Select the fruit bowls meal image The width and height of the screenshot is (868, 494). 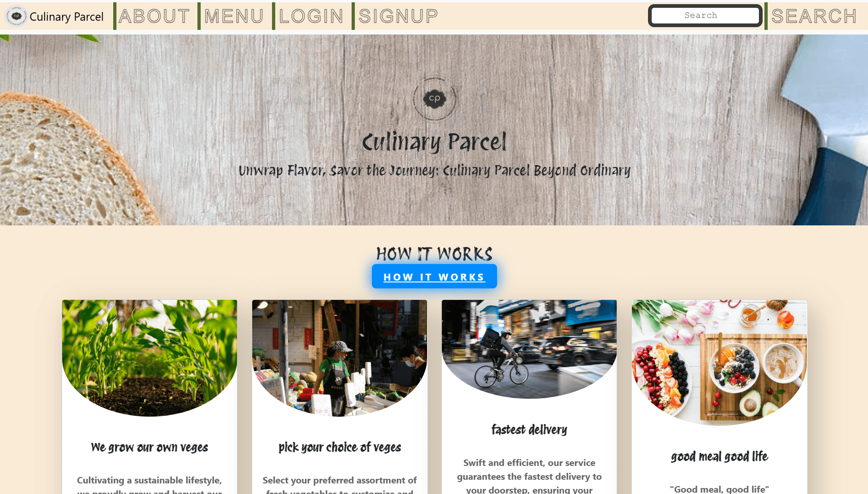click(x=719, y=362)
